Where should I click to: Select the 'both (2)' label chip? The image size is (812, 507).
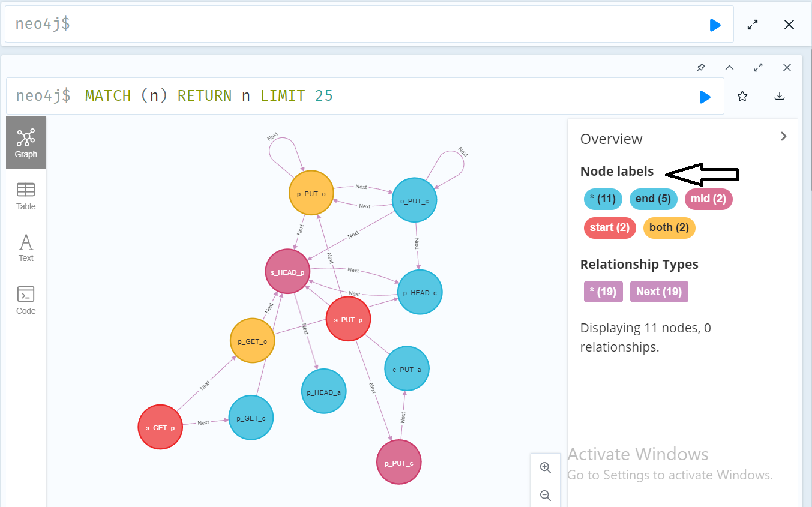tap(669, 228)
